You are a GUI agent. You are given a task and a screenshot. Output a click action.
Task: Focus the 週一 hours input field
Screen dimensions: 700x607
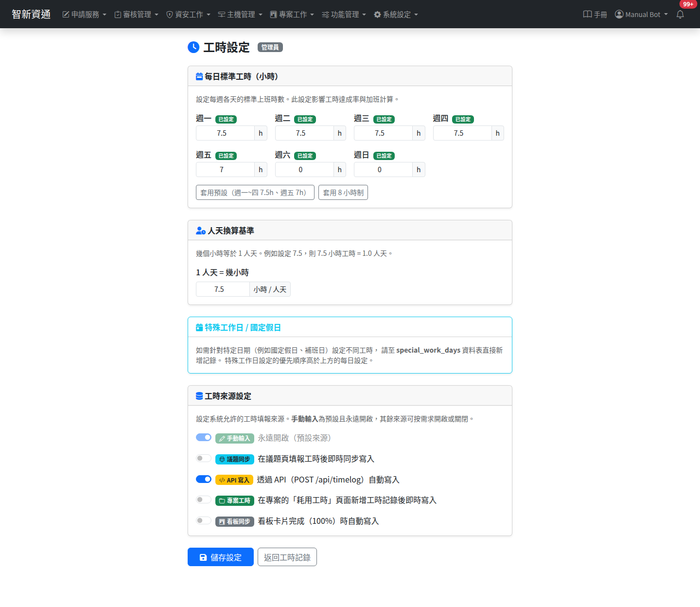click(225, 133)
